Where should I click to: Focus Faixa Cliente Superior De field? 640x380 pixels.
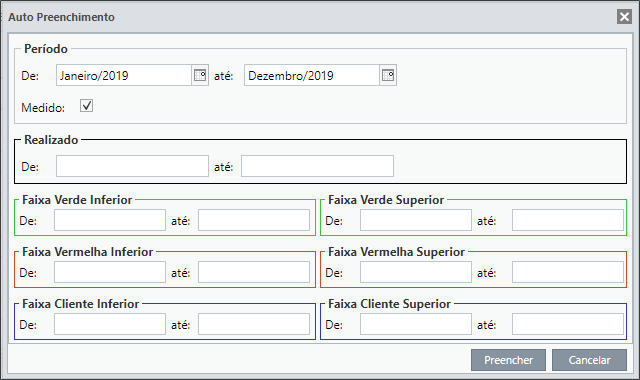416,324
